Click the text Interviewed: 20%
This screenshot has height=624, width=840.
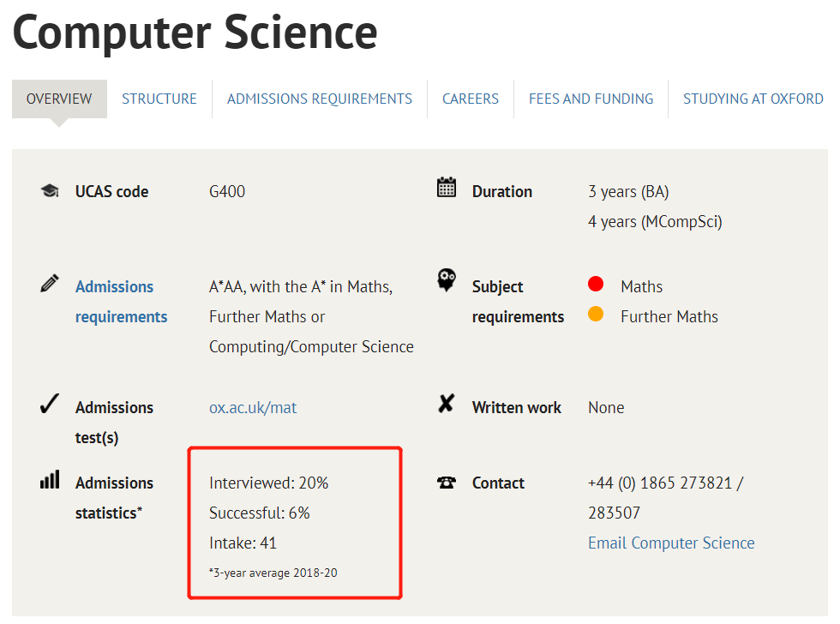(x=268, y=483)
